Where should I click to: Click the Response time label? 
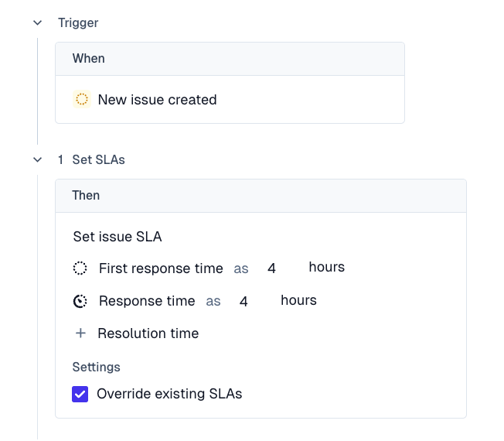[147, 301]
